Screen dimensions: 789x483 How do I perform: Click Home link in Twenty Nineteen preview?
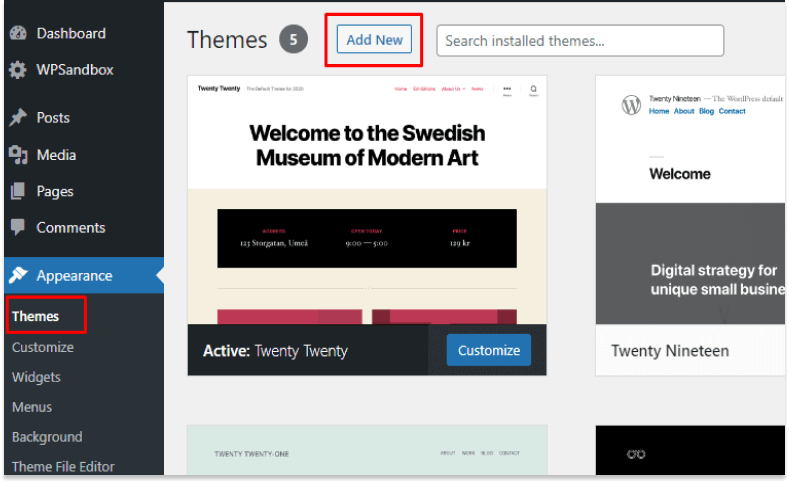[659, 111]
